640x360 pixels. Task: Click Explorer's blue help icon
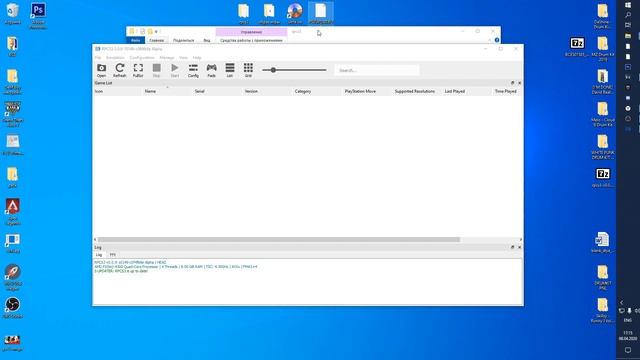pyautogui.click(x=497, y=40)
